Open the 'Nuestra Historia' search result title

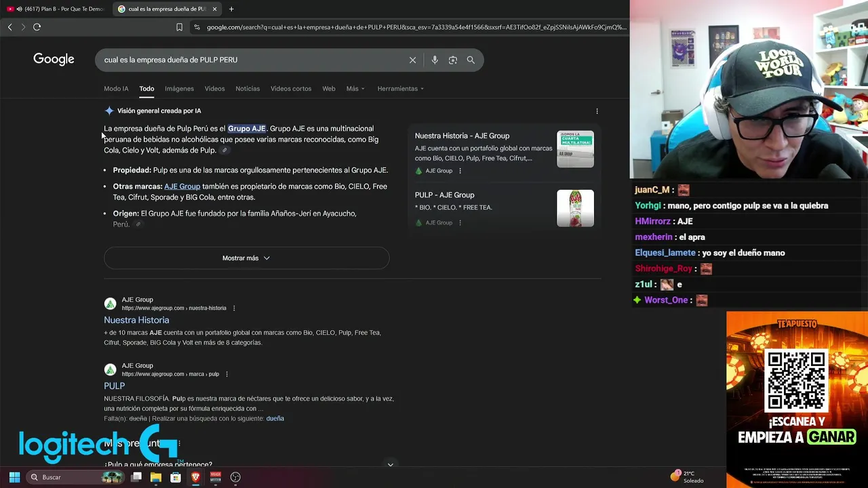tap(136, 320)
